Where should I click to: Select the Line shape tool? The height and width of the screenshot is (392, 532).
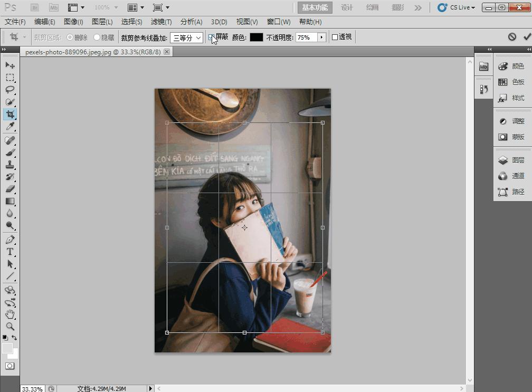click(10, 276)
